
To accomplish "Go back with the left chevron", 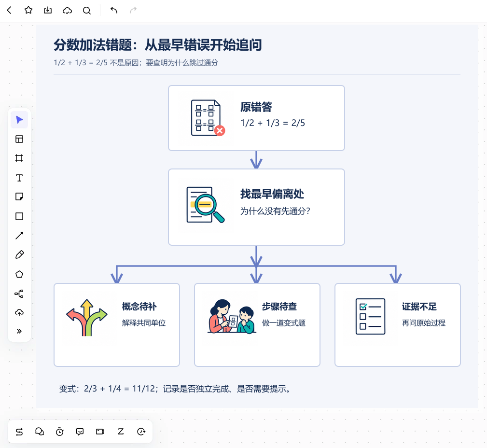I will [x=9, y=10].
